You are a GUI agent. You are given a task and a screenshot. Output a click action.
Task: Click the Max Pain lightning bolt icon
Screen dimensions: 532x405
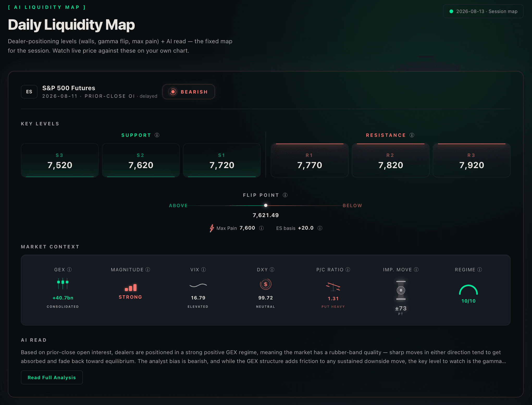coord(212,228)
